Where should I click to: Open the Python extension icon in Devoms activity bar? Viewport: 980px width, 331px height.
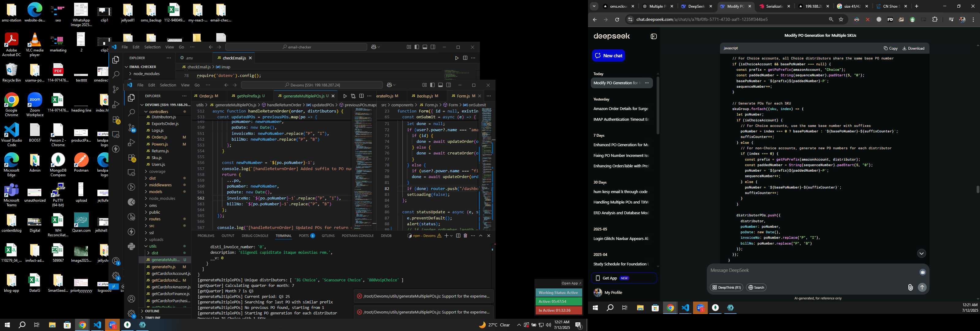click(131, 246)
